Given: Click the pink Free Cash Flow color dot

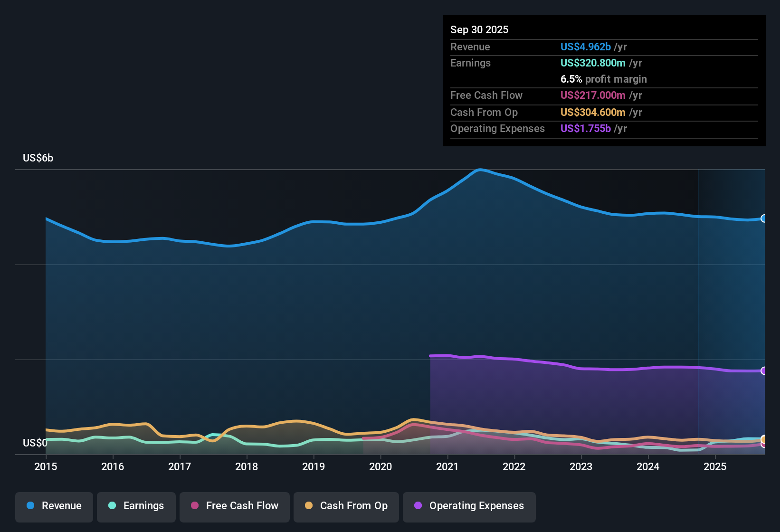Looking at the screenshot, I should (x=195, y=506).
